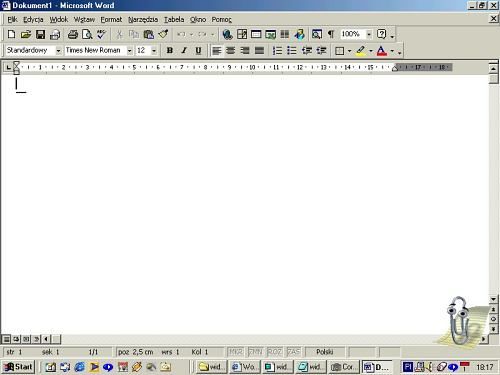
Task: Run spelling and grammar check
Action: tap(101, 34)
